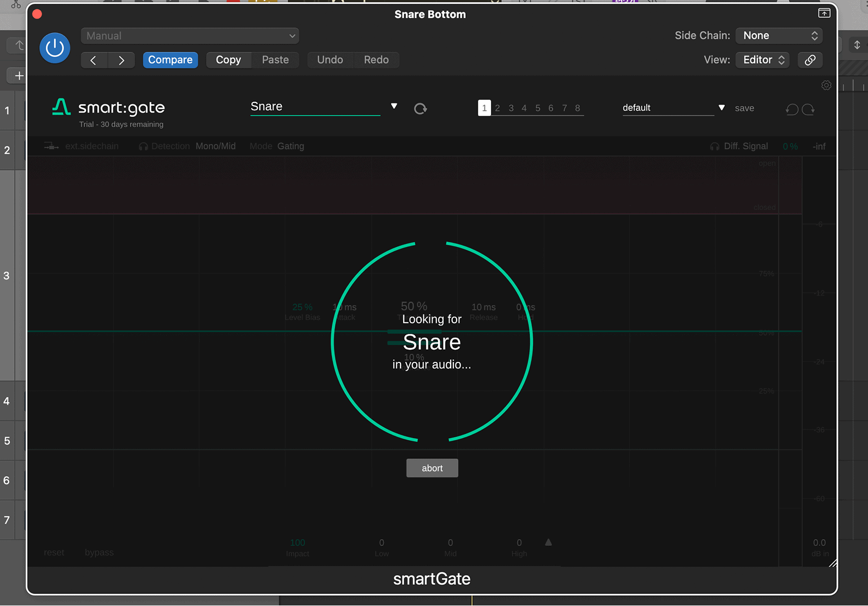
Task: Click the default preset name field
Action: (668, 108)
